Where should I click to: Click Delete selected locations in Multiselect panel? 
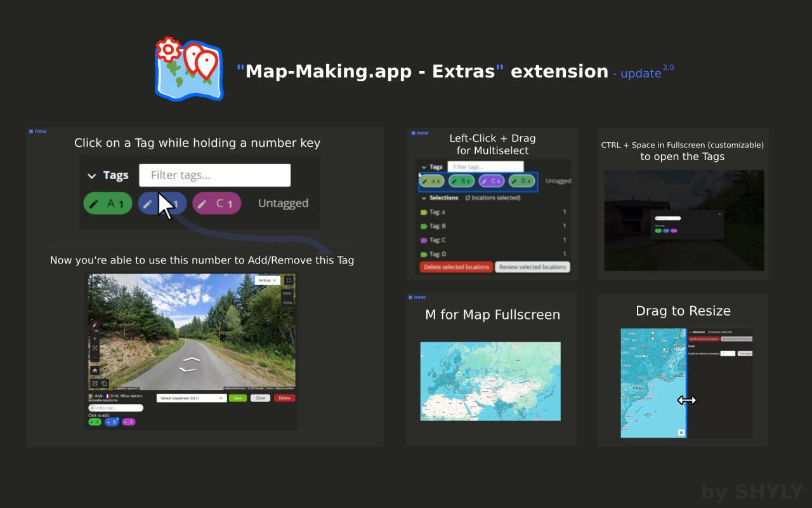click(x=456, y=267)
